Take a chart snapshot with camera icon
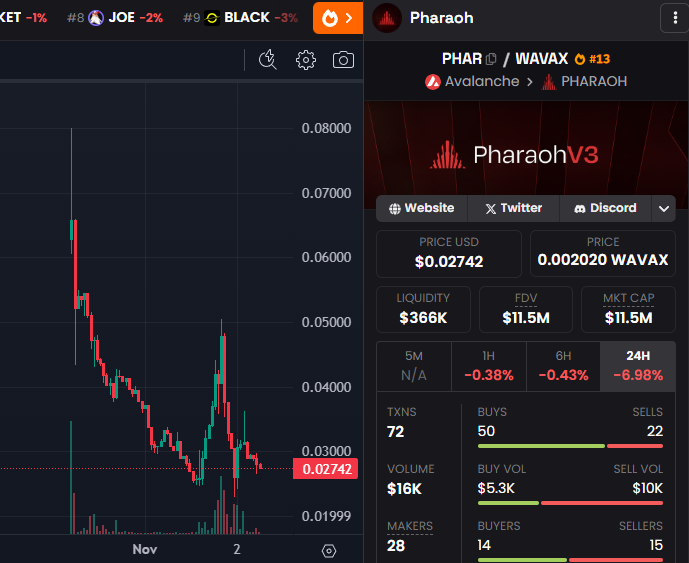This screenshot has height=563, width=689. click(343, 60)
